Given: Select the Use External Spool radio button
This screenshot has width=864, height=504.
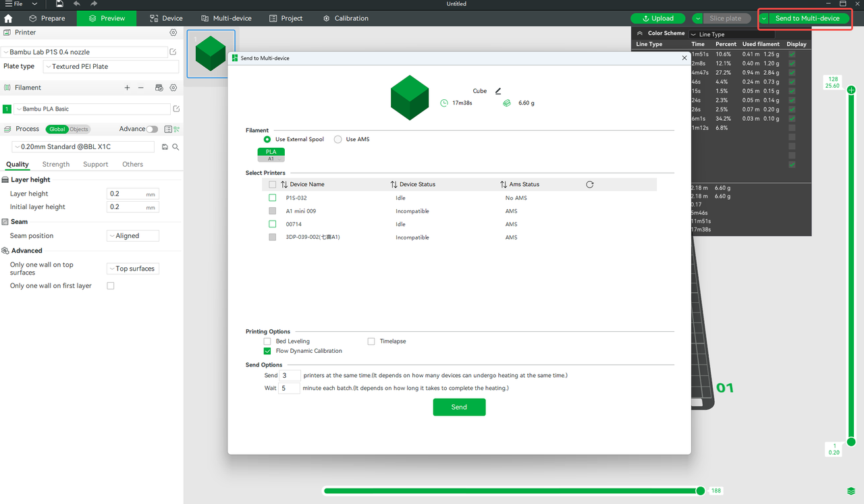Looking at the screenshot, I should [267, 139].
